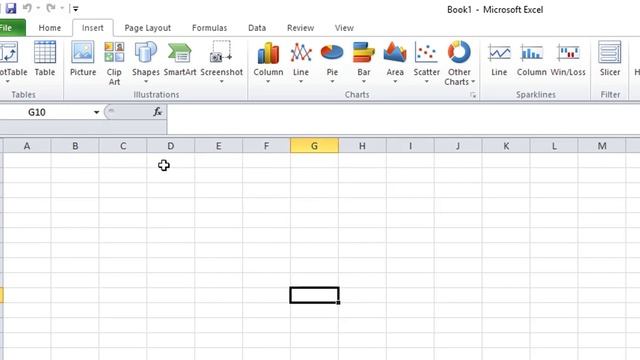Select column C header
The width and height of the screenshot is (640, 360).
coord(123,146)
